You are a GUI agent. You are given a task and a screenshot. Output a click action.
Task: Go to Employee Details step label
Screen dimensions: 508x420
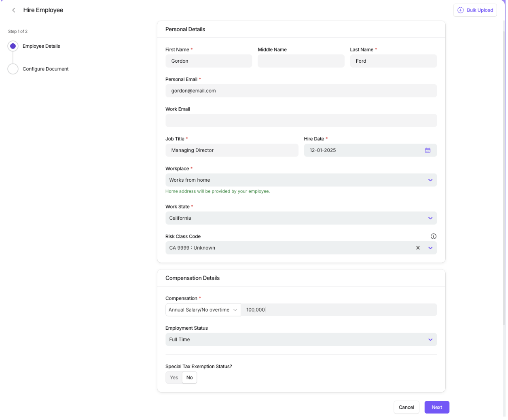coord(41,46)
